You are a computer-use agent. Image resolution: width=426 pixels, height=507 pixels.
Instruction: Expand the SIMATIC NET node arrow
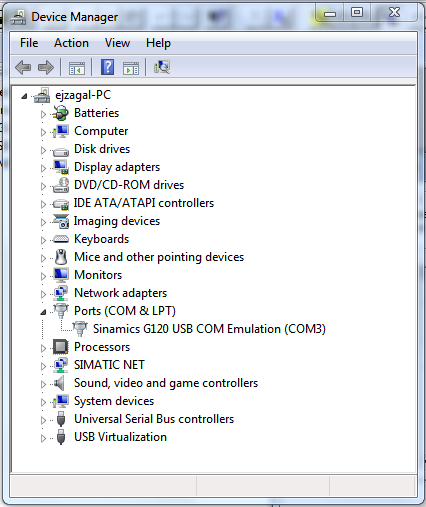click(x=43, y=366)
